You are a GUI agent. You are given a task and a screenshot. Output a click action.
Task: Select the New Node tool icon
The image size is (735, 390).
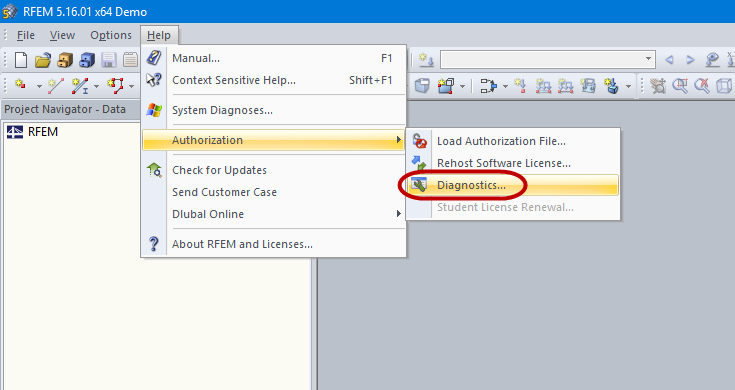(x=21, y=85)
